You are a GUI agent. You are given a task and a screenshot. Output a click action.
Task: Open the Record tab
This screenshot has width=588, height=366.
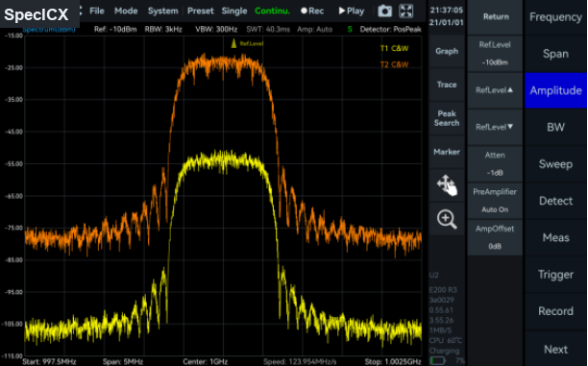(555, 311)
